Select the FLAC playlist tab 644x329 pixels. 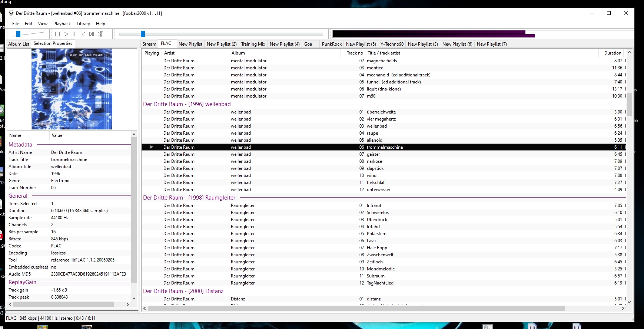click(166, 43)
